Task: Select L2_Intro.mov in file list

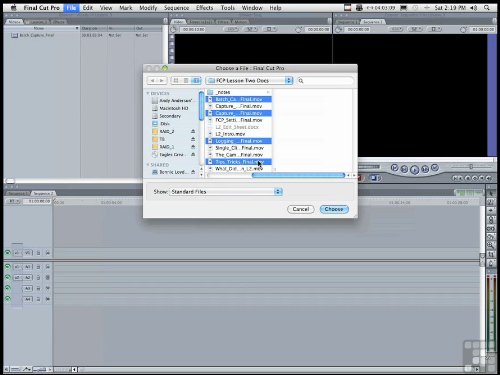Action: pos(238,134)
